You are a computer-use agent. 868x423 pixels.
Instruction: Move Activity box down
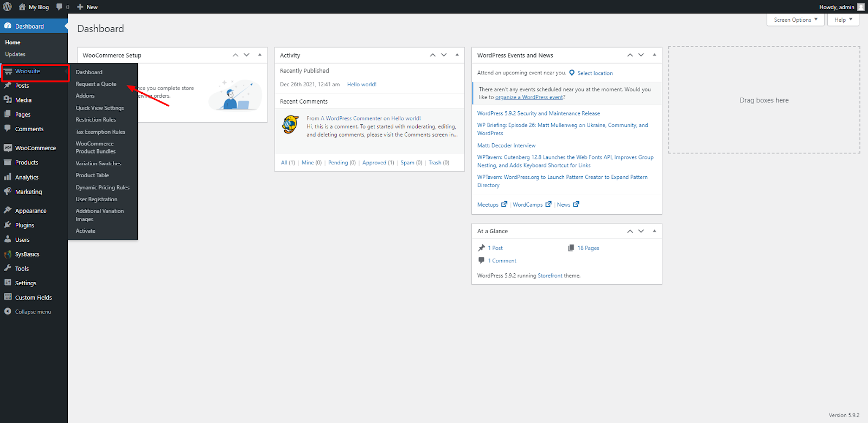pyautogui.click(x=444, y=55)
